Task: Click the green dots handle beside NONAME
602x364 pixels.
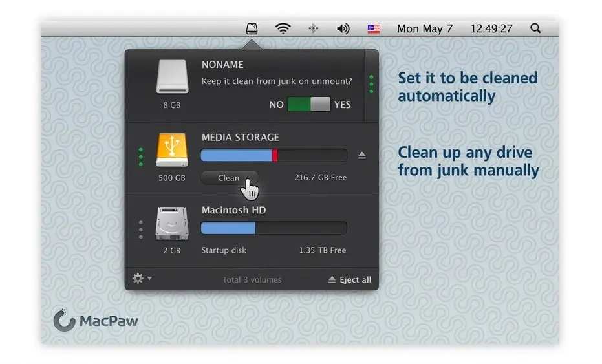Action: tap(371, 84)
